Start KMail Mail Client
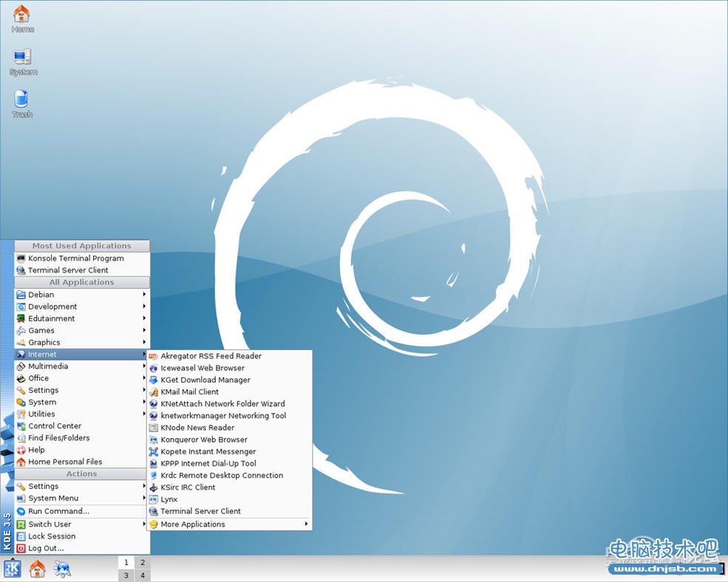This screenshot has width=728, height=582. click(189, 391)
